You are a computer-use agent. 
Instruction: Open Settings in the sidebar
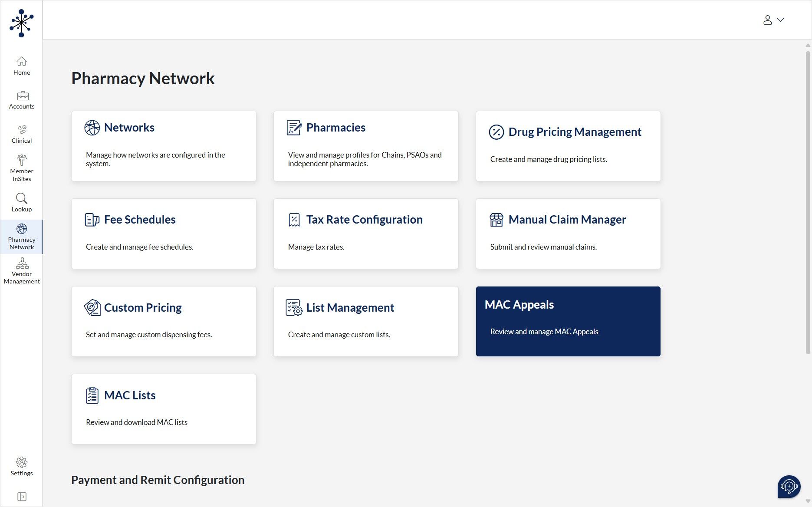(x=22, y=467)
